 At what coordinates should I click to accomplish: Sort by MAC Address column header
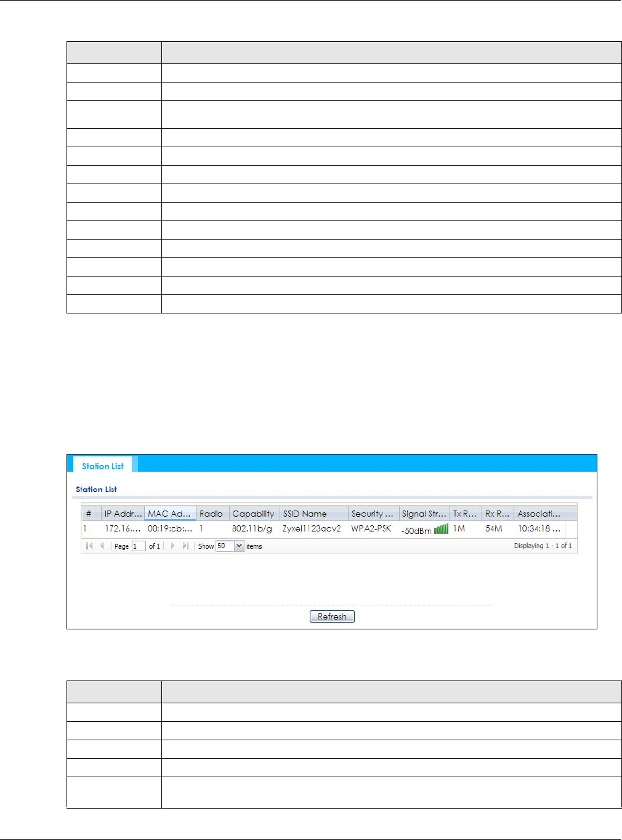coord(169,514)
